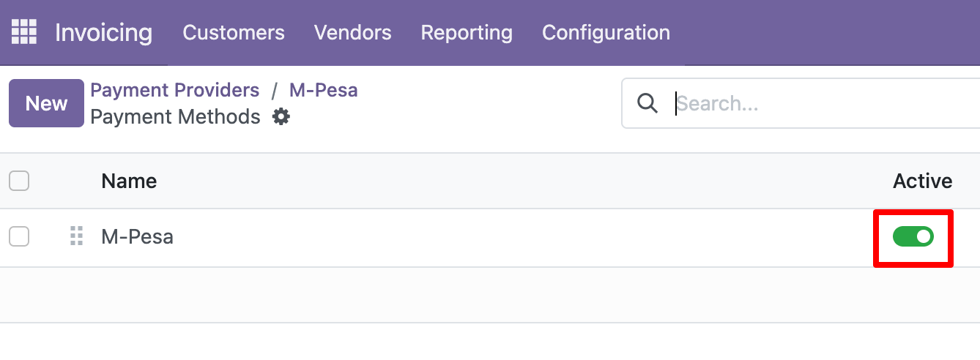Tick the select-all checkbox in header
The width and height of the screenshot is (980, 360).
tap(19, 181)
